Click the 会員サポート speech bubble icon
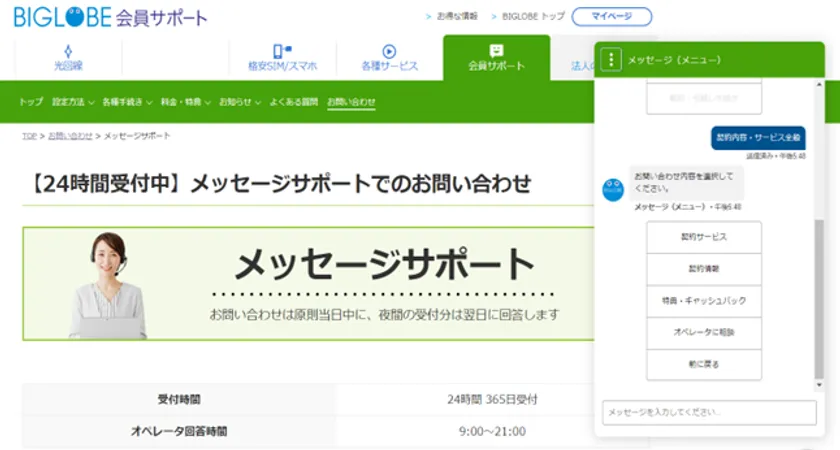The width and height of the screenshot is (840, 450). pos(496,51)
